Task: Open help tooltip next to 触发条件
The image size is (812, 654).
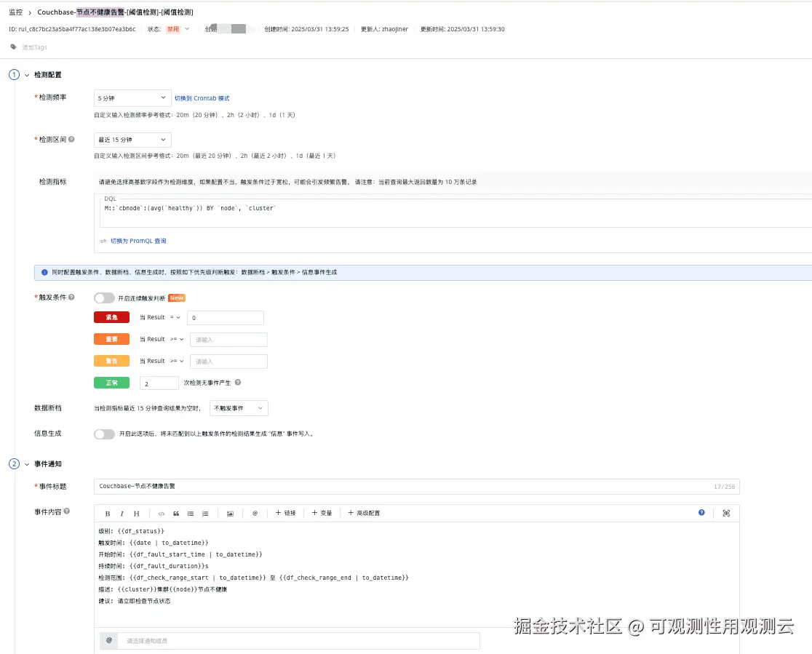Action: click(71, 298)
